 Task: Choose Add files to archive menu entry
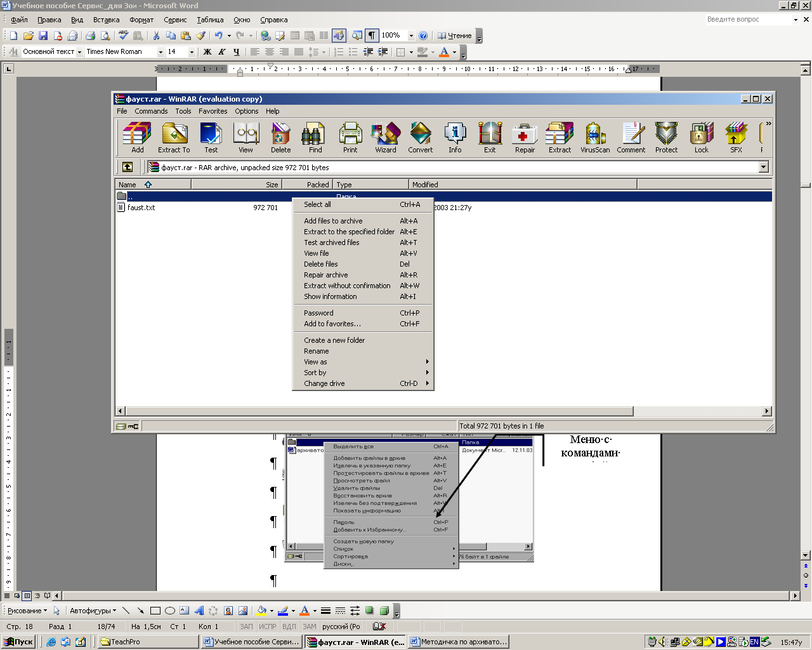pos(363,221)
